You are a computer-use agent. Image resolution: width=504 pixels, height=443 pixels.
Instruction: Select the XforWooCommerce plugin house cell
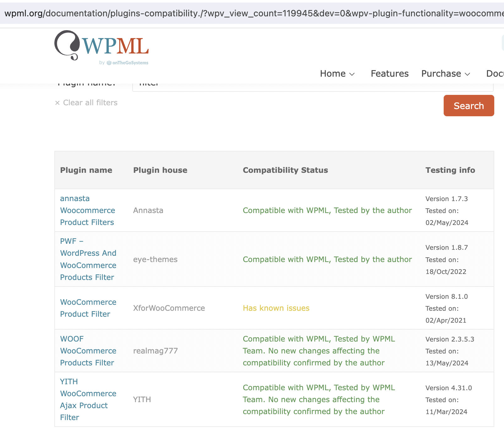coord(169,308)
